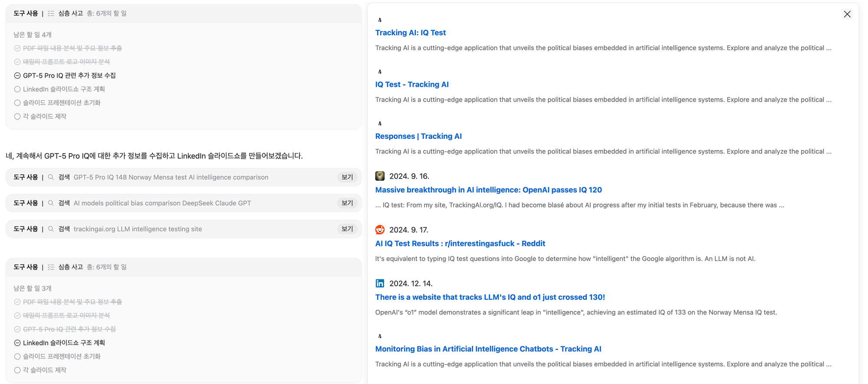Click the first '심층 사고' header label
This screenshot has height=384, width=868.
tap(71, 13)
